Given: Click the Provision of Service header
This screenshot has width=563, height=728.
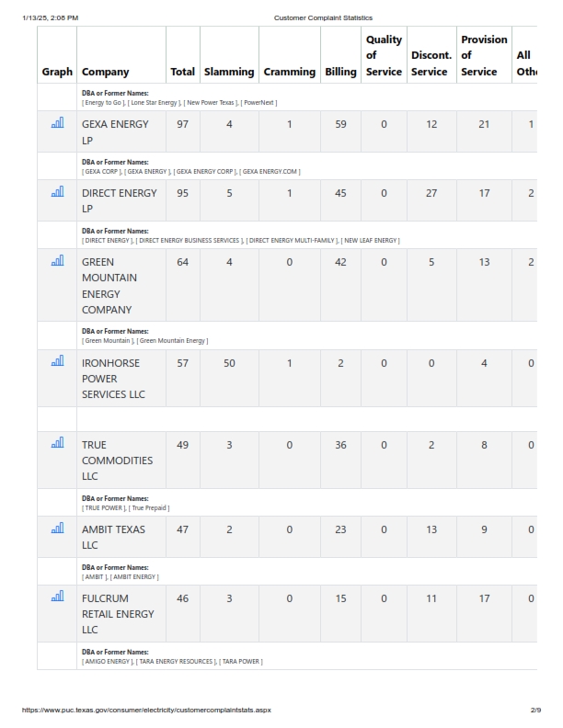Looking at the screenshot, I should tap(484, 56).
